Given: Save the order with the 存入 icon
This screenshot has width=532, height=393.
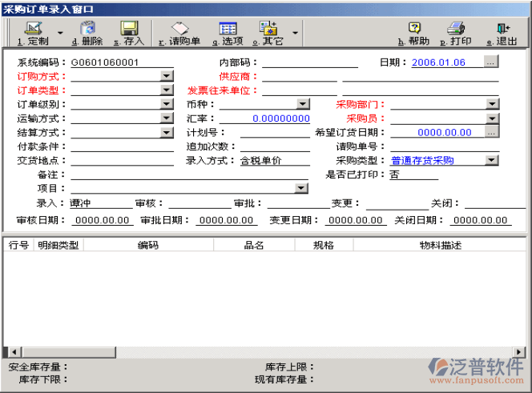Looking at the screenshot, I should (128, 33).
